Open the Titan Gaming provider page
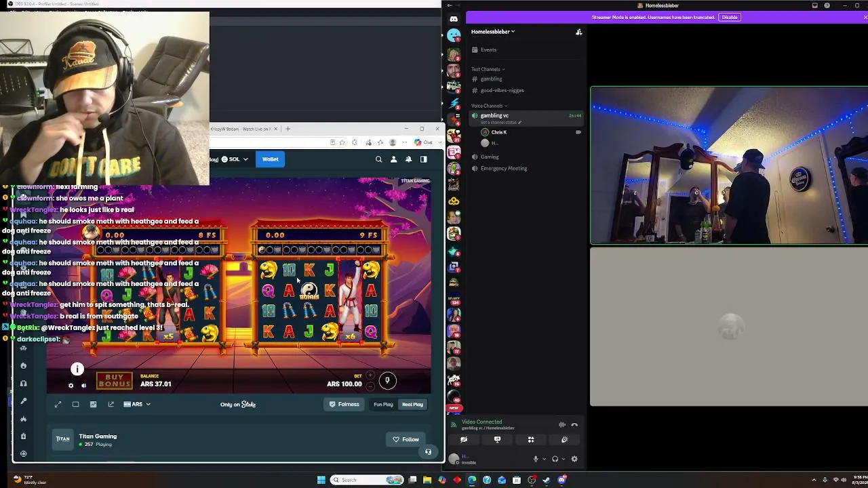 (x=98, y=436)
